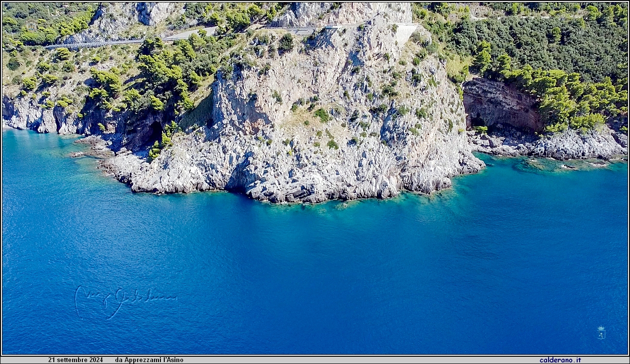
Task: Click the coastal road guardrail at upper left
Action: click(x=92, y=44)
